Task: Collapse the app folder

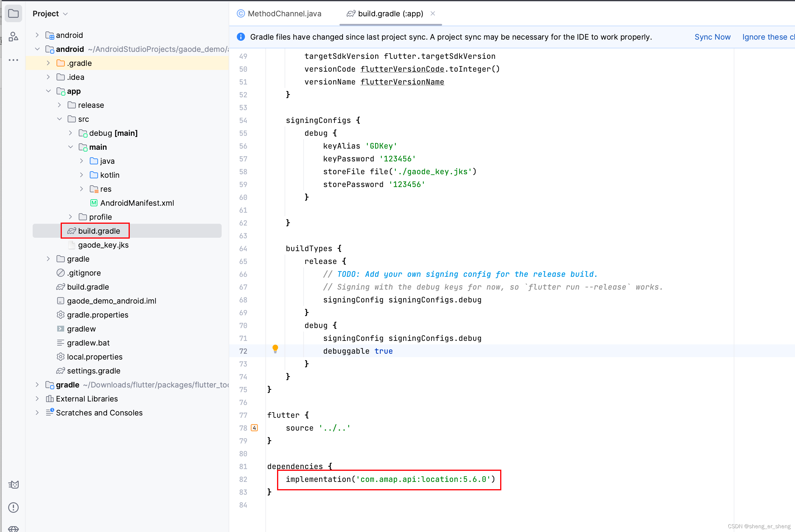Action: tap(48, 91)
